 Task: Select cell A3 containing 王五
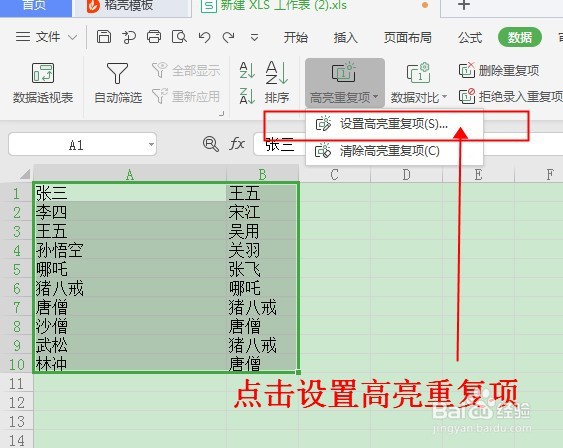(130, 231)
